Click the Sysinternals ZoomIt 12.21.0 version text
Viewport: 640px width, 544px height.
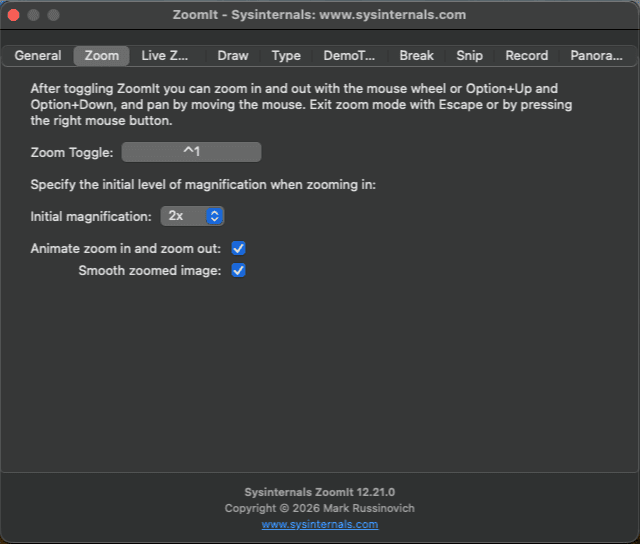click(x=320, y=492)
